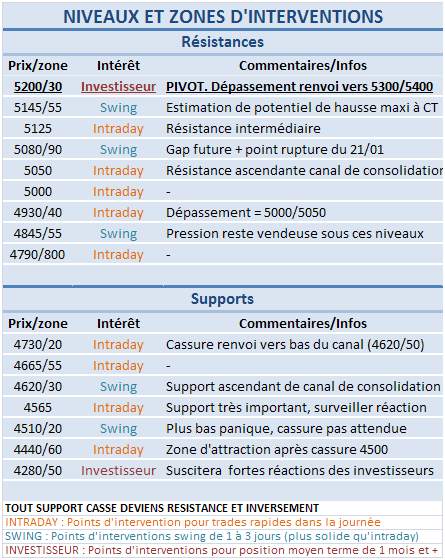
Task: Open the PIVOT Dépassement renvoi comment
Action: tap(299, 87)
